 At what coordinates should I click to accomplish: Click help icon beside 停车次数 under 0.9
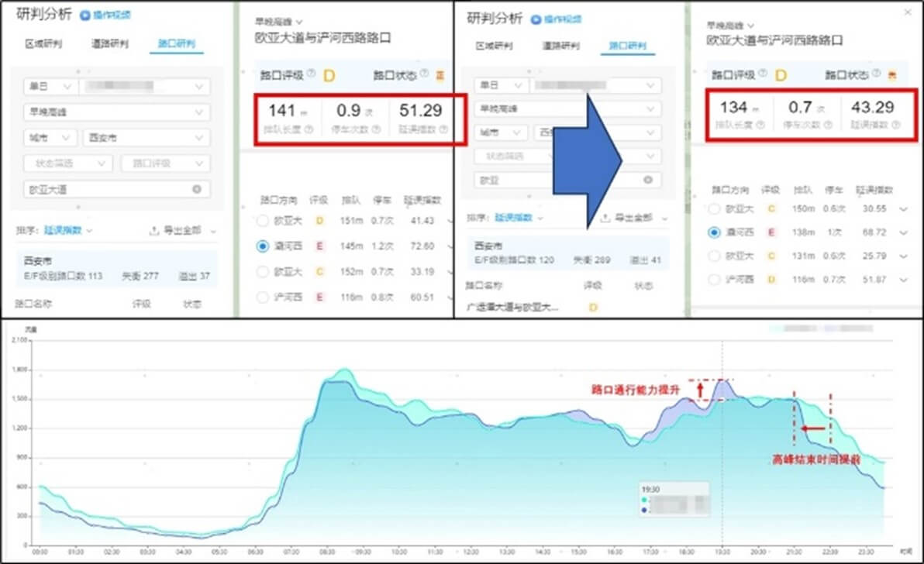376,129
